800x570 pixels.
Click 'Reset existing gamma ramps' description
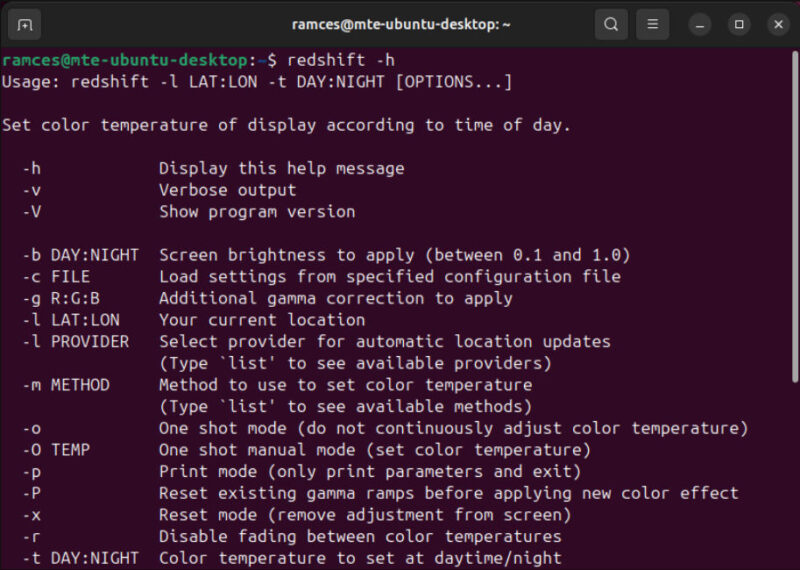(448, 493)
